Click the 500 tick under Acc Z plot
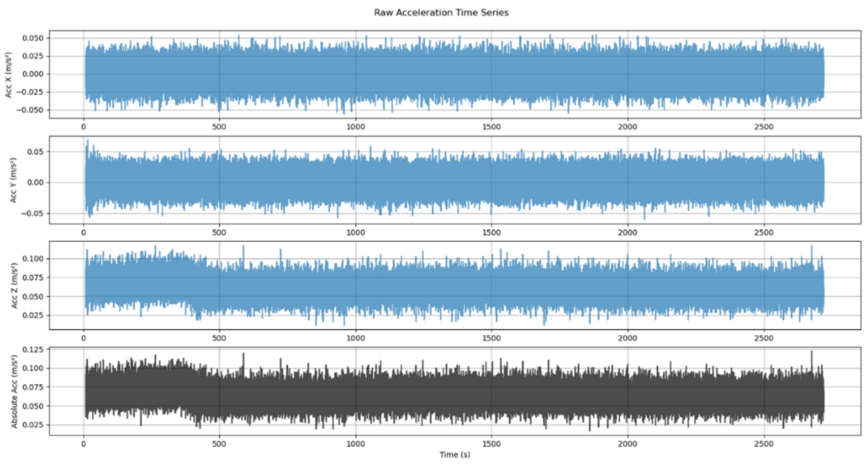The height and width of the screenshot is (467, 868). click(x=219, y=338)
